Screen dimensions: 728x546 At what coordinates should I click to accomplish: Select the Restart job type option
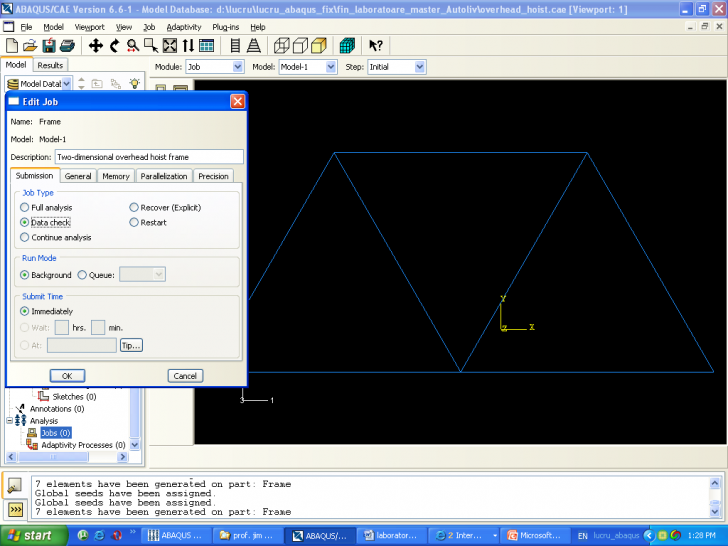[x=134, y=222]
